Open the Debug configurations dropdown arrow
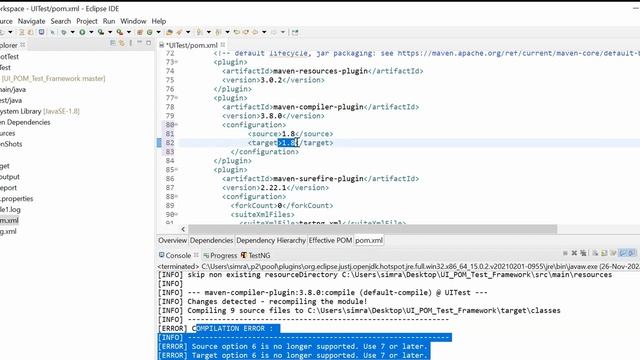The image size is (640, 360). [x=72, y=32]
